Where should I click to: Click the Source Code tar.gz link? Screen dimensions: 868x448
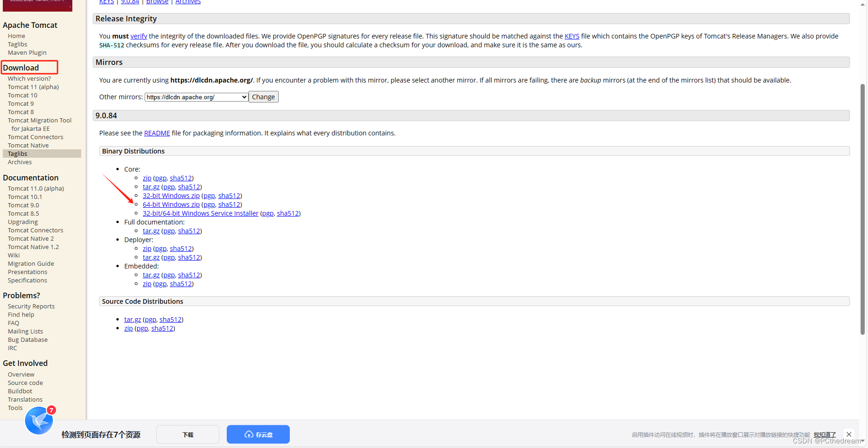pos(133,320)
